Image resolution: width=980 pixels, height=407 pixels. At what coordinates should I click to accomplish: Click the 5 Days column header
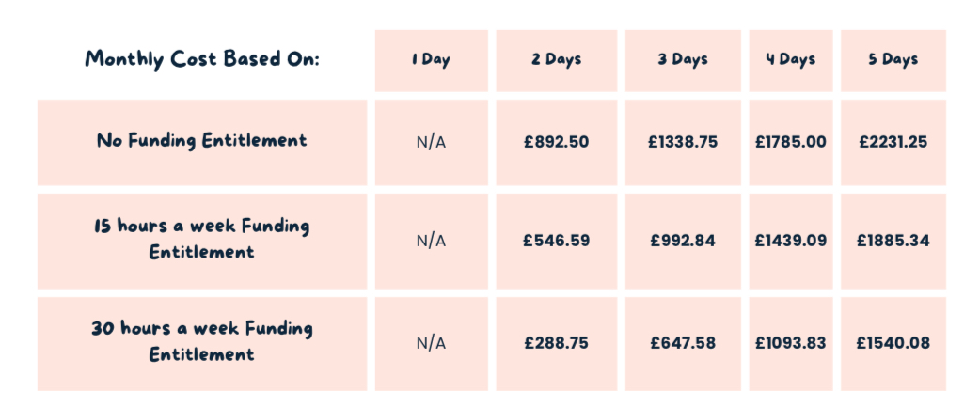click(x=893, y=60)
